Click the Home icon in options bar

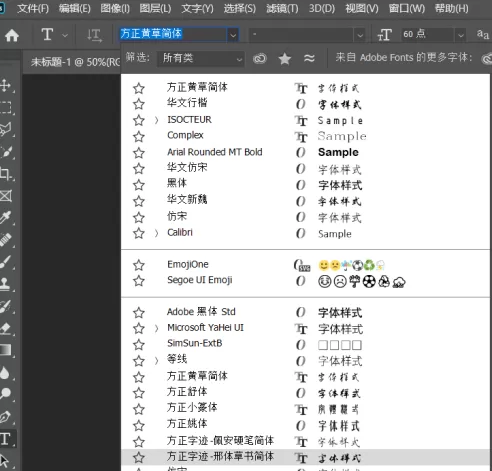(12, 35)
